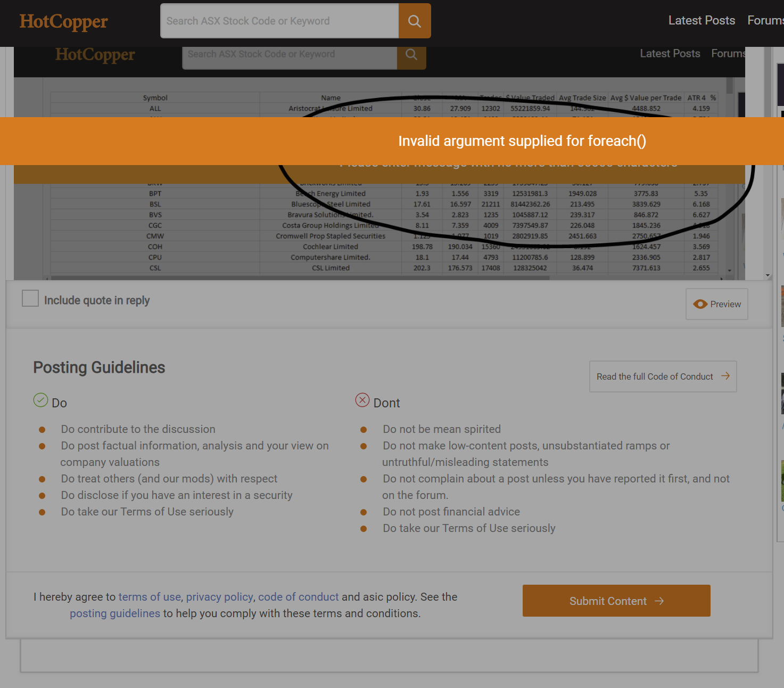Open the posting guidelines link
This screenshot has width=784, height=688.
pyautogui.click(x=115, y=613)
